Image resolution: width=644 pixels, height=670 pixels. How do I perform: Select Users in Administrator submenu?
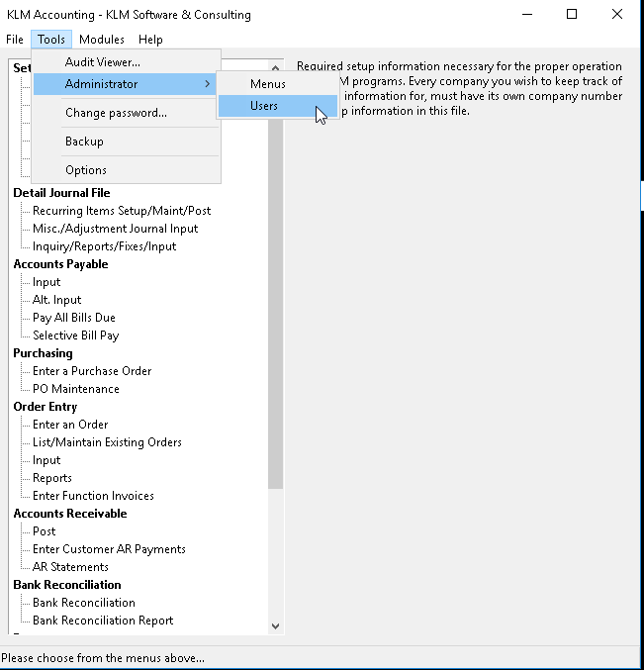[x=278, y=106]
